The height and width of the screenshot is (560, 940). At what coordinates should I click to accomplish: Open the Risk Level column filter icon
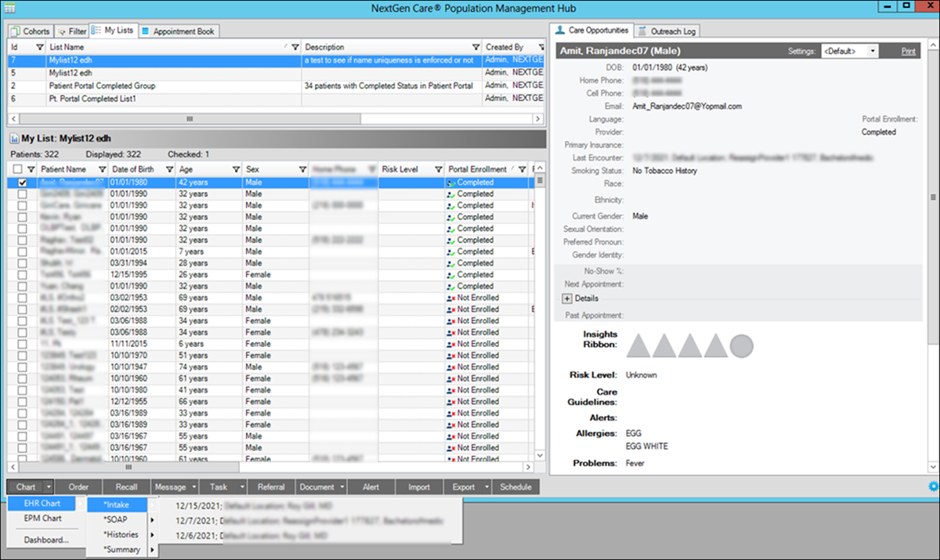438,169
